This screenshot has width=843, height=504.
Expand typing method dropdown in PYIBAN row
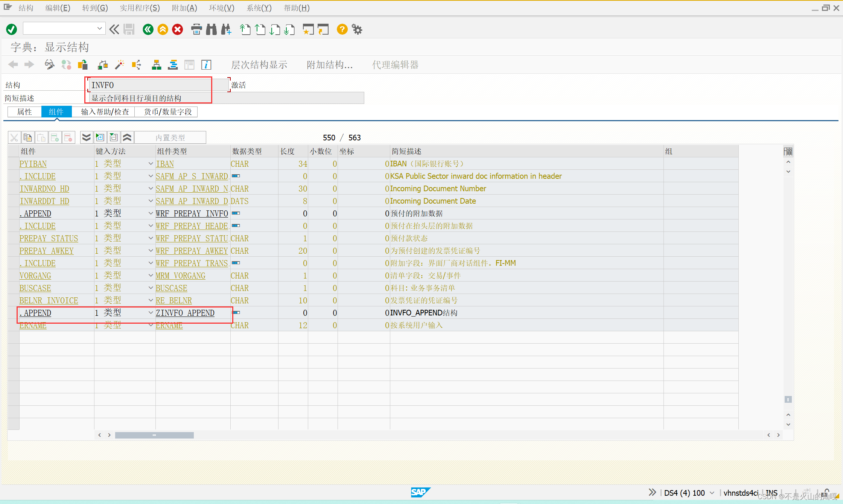point(151,164)
